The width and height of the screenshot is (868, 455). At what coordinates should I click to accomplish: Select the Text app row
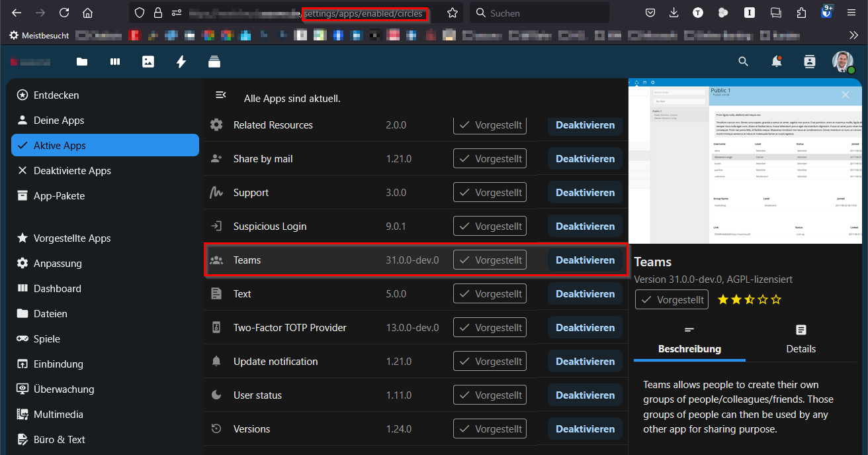(298, 294)
